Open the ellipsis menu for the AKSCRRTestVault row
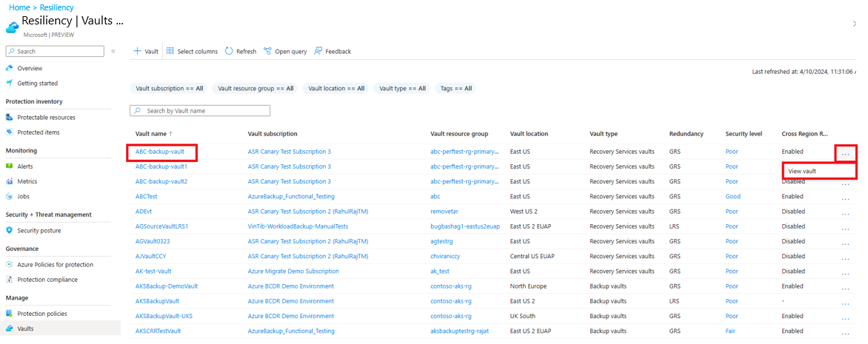This screenshot has height=344, width=868. pos(845,333)
